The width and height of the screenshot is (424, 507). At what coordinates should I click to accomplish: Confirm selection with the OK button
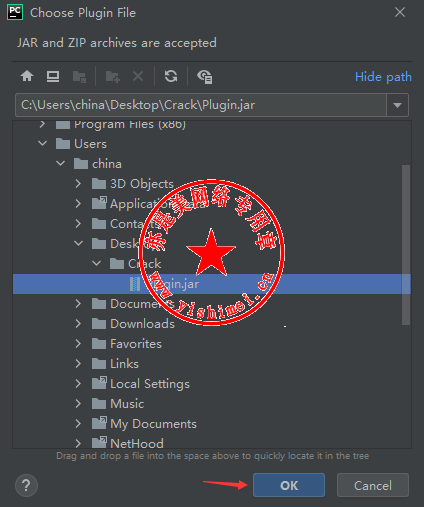click(x=289, y=485)
